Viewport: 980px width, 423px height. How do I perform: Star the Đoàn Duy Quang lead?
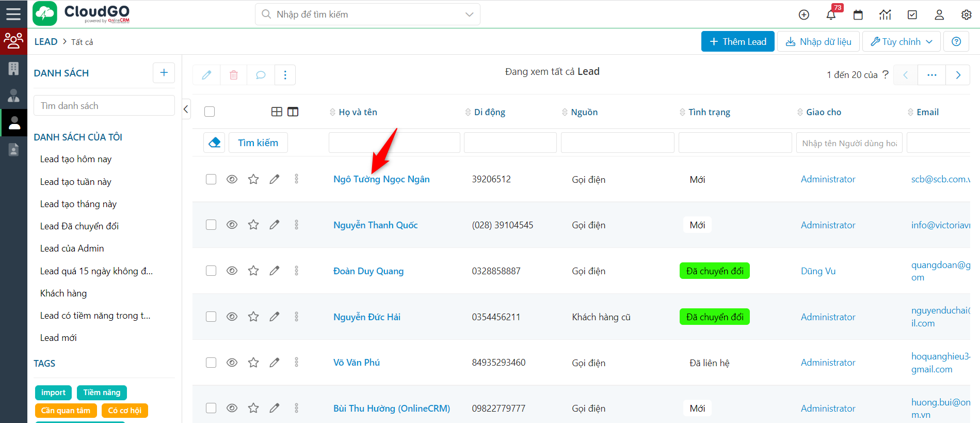[253, 271]
